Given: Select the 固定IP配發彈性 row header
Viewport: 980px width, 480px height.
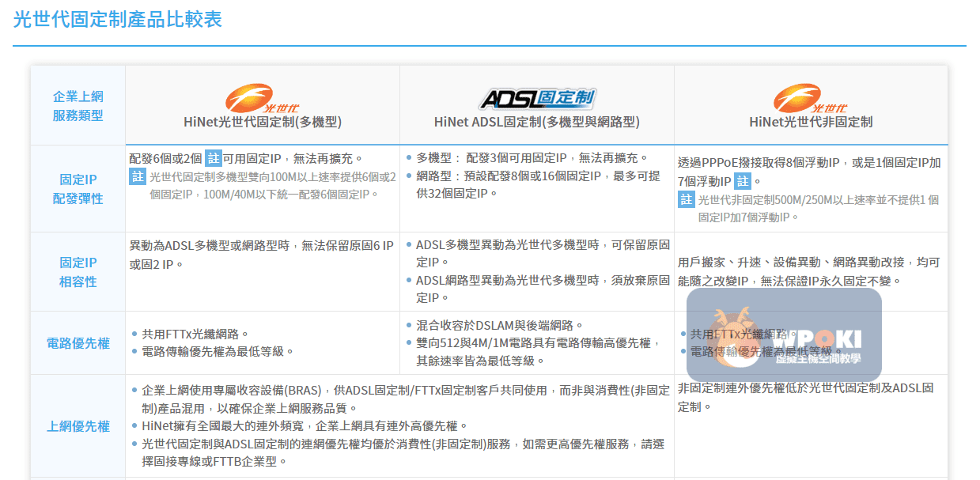Looking at the screenshot, I should [x=78, y=188].
